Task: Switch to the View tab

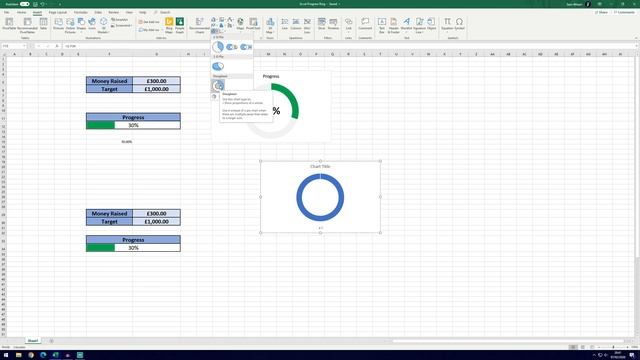Action: click(x=129, y=13)
